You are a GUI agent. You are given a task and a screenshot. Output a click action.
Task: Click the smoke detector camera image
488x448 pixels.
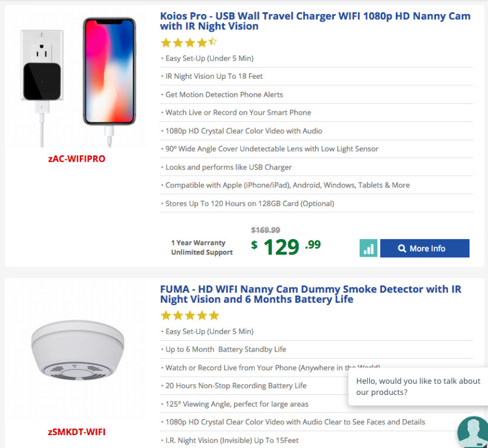click(78, 351)
